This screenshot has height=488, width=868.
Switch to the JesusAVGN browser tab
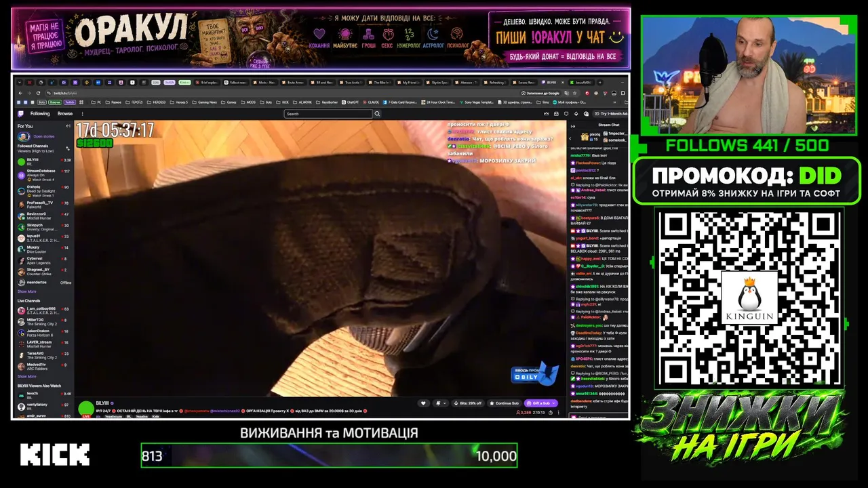[x=583, y=82]
